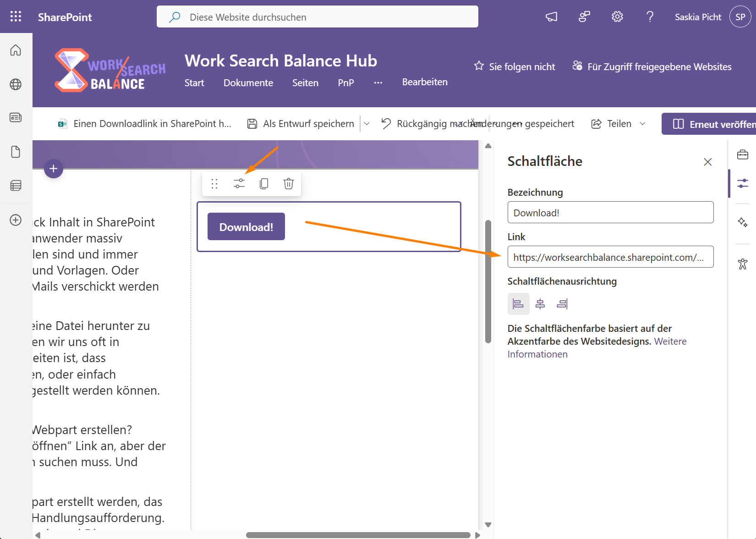Open the PnP navigation item

coord(346,83)
